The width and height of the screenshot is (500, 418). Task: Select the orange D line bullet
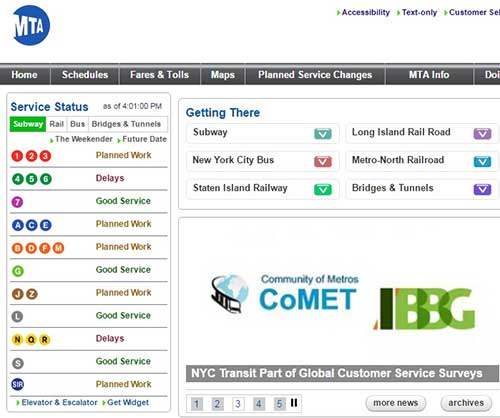click(x=31, y=248)
